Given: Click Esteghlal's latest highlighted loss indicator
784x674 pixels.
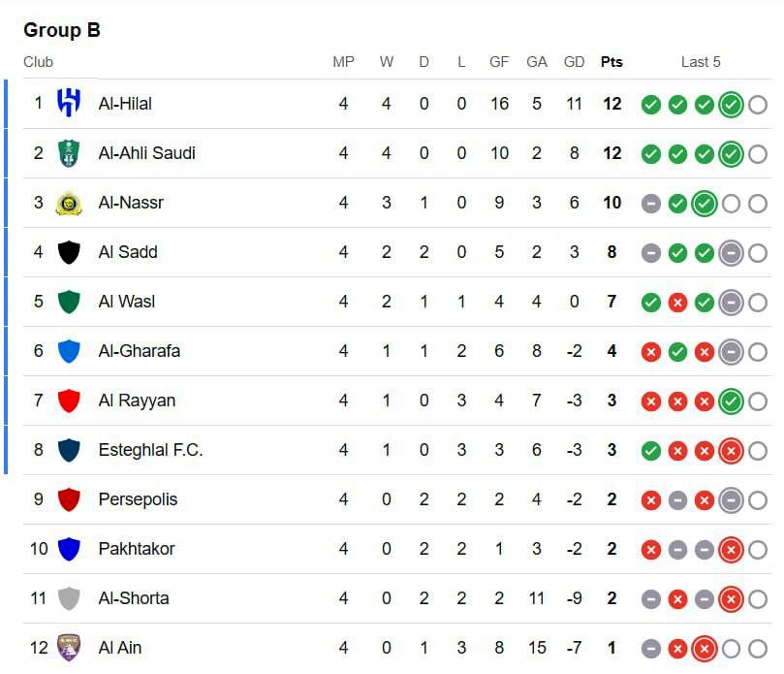Looking at the screenshot, I should click(x=731, y=450).
